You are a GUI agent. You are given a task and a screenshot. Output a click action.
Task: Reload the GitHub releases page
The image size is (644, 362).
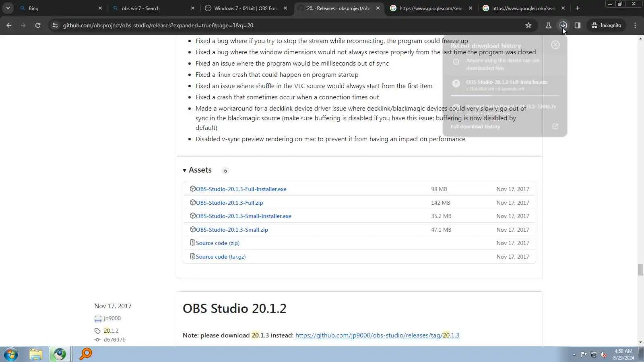[x=38, y=25]
